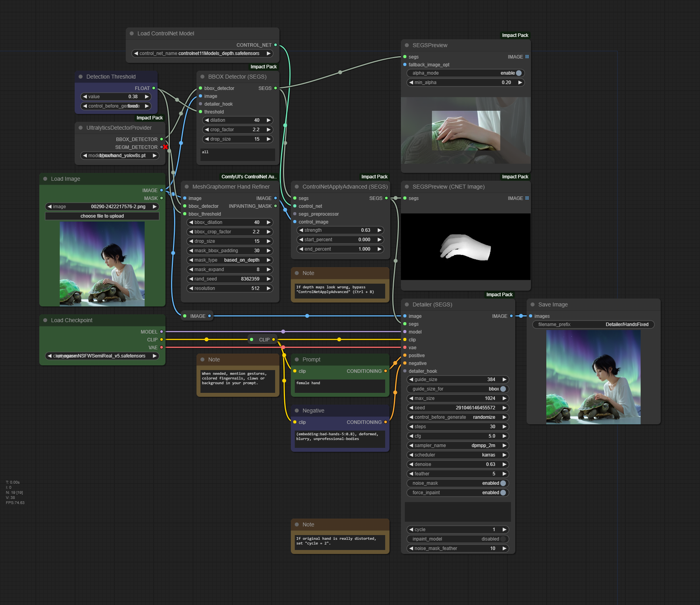Increase the denoise value with right arrow
The width and height of the screenshot is (700, 605).
point(504,464)
